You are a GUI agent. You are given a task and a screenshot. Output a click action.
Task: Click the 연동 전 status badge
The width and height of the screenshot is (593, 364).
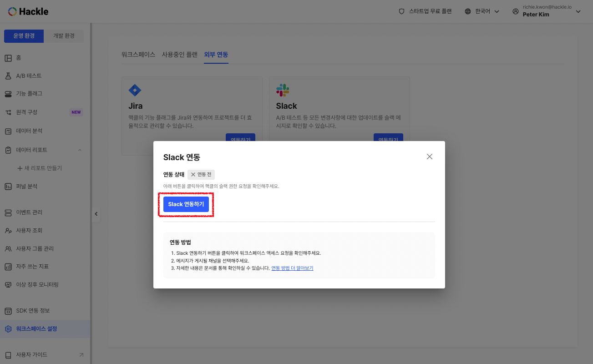(x=201, y=175)
